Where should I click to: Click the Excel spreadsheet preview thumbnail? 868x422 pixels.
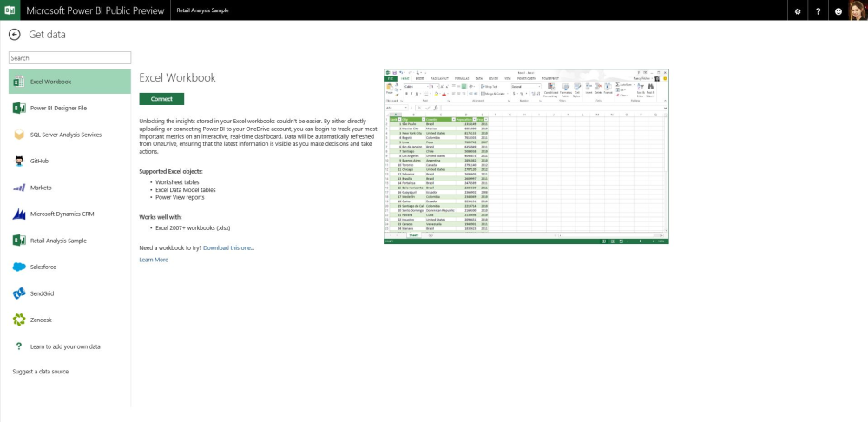click(x=526, y=156)
